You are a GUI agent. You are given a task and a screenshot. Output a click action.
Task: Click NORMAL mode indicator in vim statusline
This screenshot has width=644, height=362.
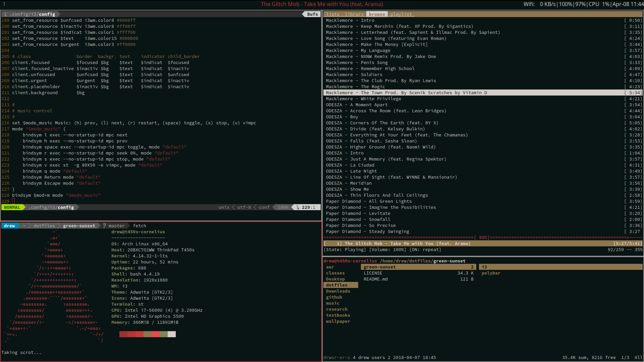12,207
